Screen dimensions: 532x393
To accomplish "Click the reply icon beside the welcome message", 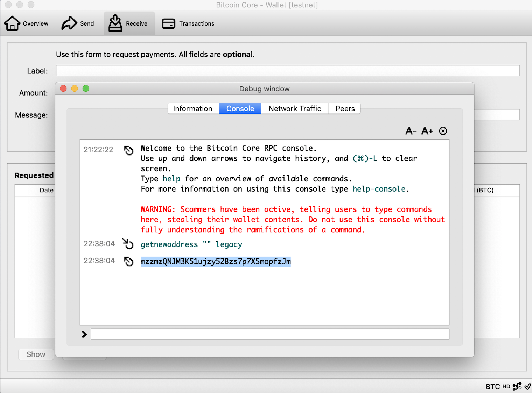I will [129, 150].
